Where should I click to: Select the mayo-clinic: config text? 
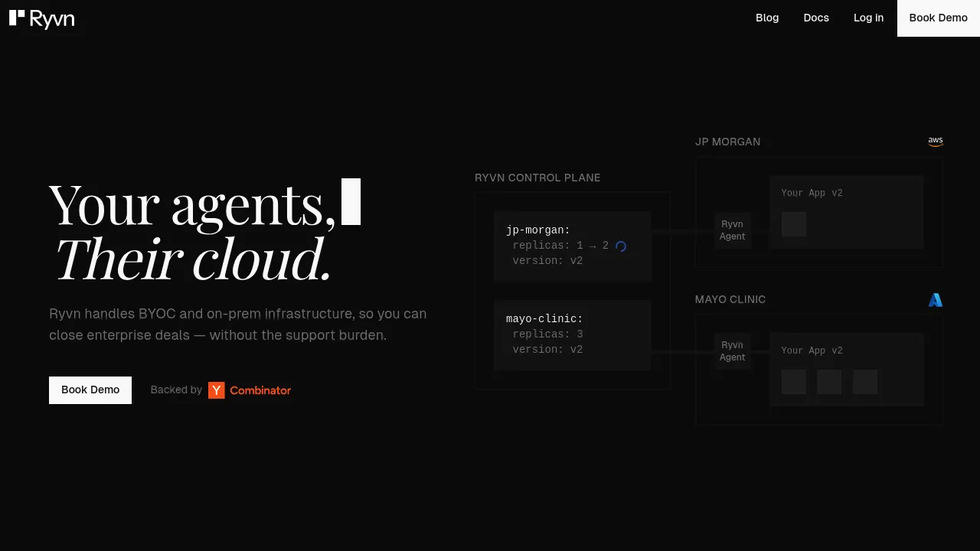click(x=544, y=319)
